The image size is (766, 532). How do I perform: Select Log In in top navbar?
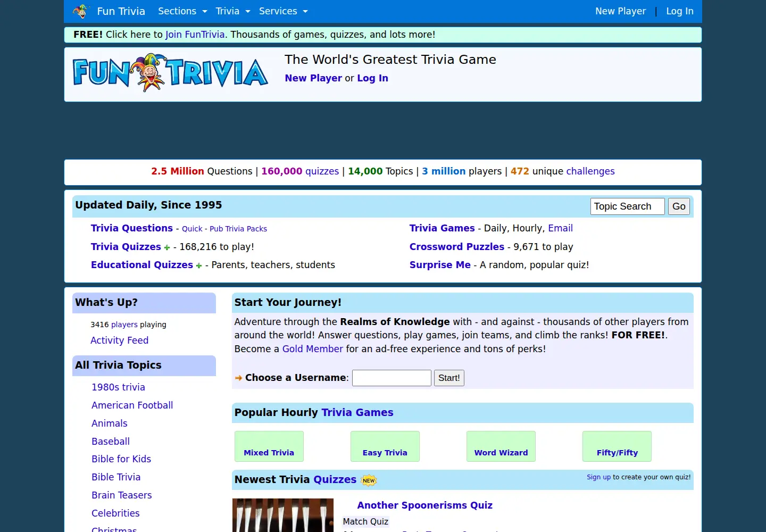click(680, 11)
